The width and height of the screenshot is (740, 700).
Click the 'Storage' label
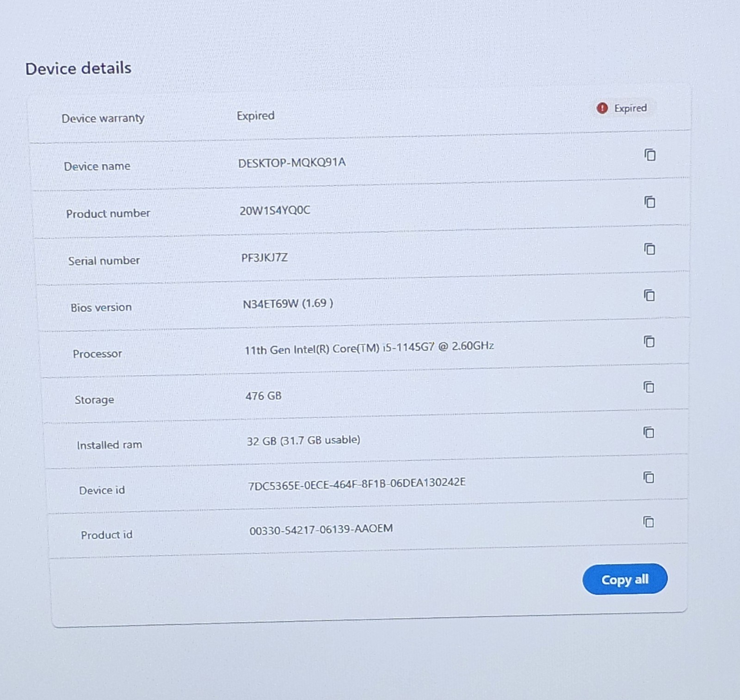tap(94, 400)
